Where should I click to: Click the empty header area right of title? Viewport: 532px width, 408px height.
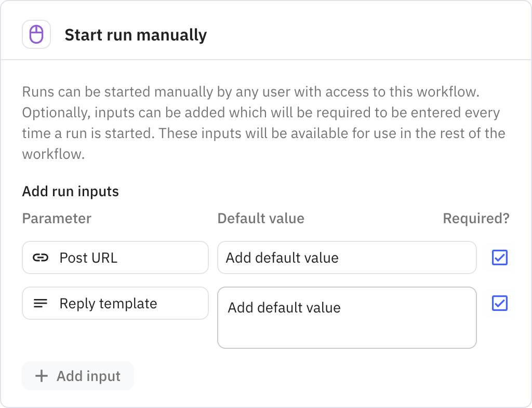pos(364,35)
